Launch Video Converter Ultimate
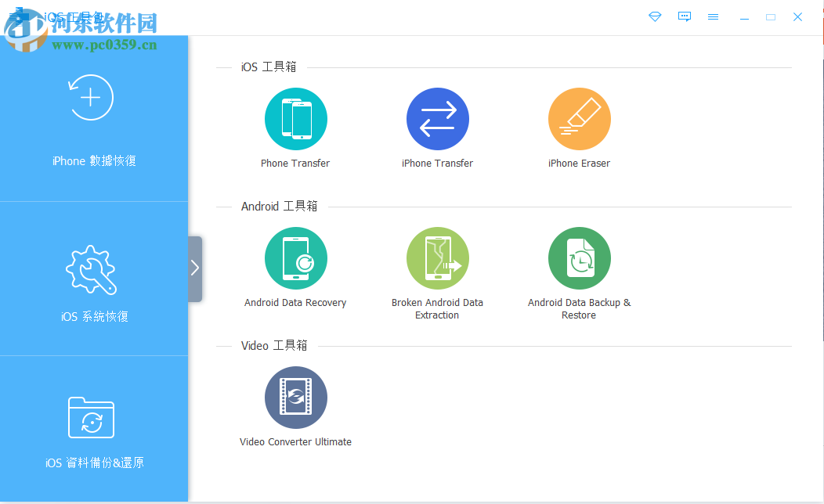This screenshot has height=504, width=824. point(295,398)
